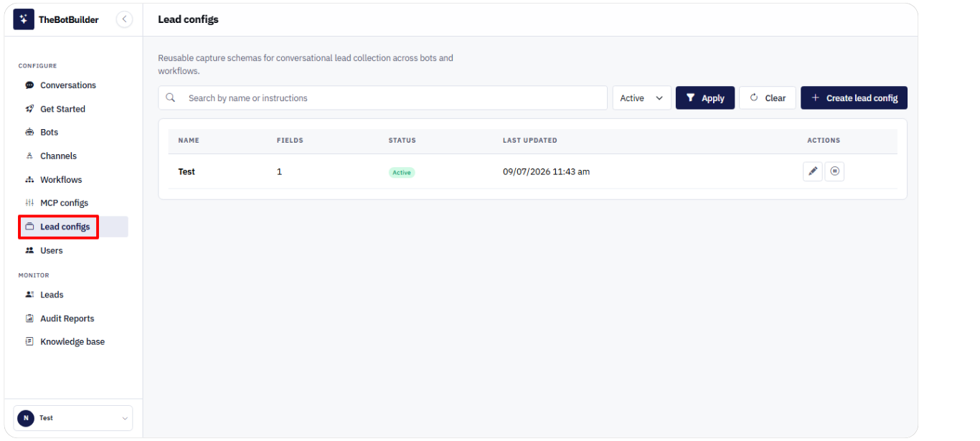Open the Active status filter dropdown
The width and height of the screenshot is (980, 441).
click(641, 98)
